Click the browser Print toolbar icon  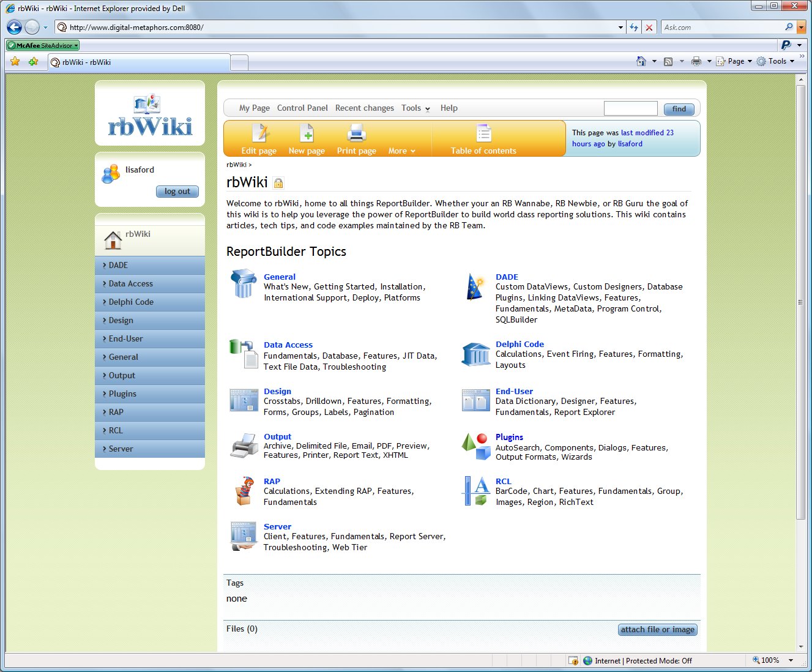pyautogui.click(x=696, y=61)
